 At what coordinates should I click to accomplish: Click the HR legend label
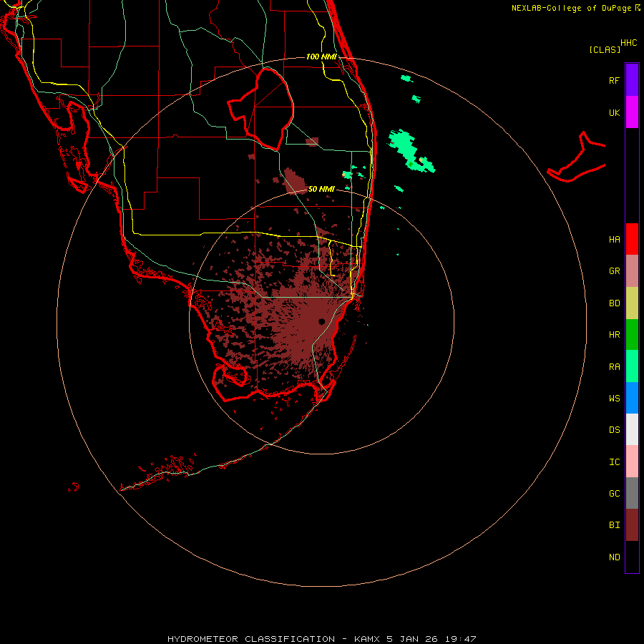click(614, 335)
